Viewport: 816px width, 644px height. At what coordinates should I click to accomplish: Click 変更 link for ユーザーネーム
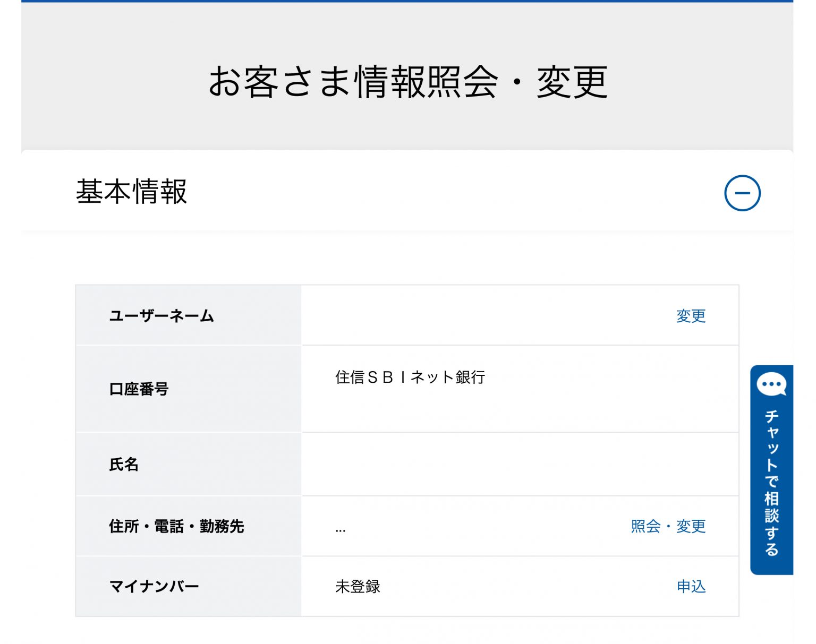point(690,316)
